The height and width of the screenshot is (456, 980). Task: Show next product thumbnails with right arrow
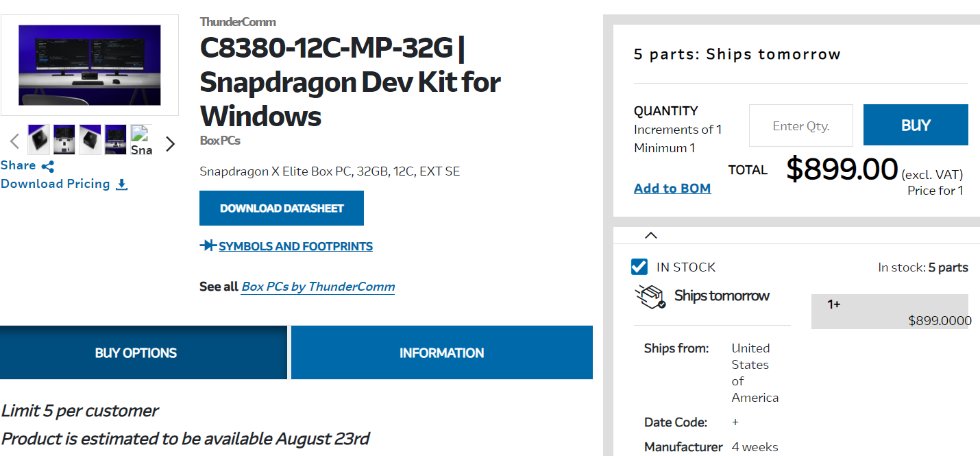coord(171,143)
